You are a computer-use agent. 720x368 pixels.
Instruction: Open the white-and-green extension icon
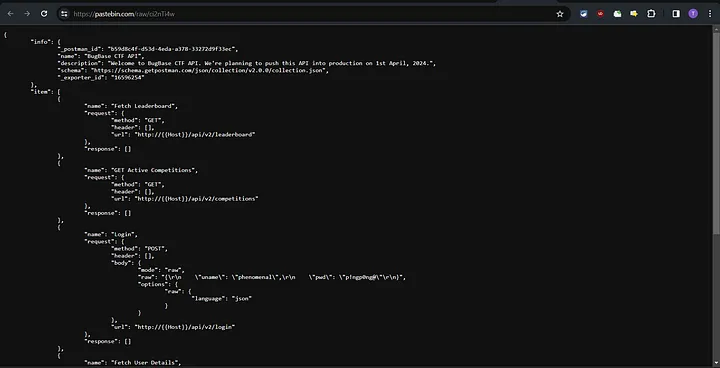pos(618,14)
